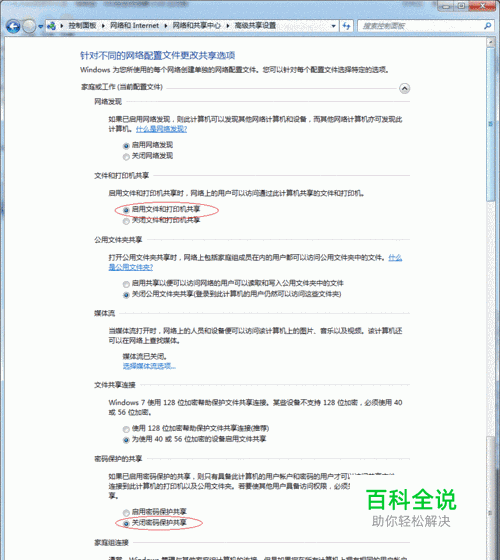Go back with the blue back arrow
This screenshot has width=500, height=560.
(x=13, y=26)
